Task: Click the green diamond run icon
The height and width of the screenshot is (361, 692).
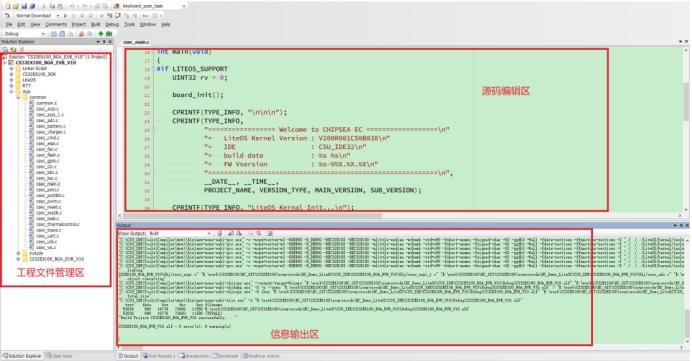Action: pyautogui.click(x=101, y=34)
